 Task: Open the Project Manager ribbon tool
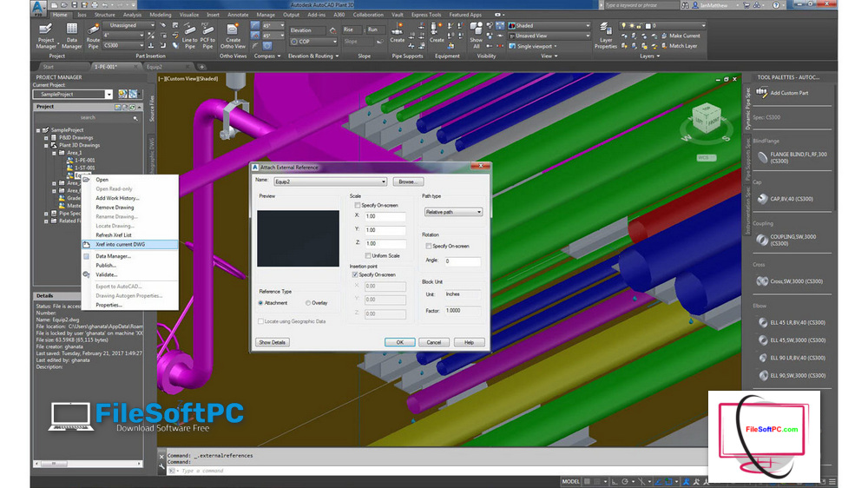pos(46,36)
